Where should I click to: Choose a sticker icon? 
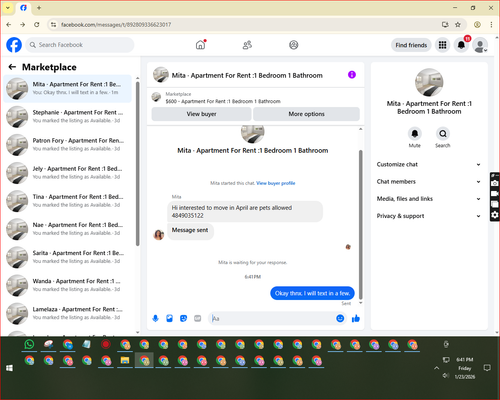click(184, 319)
